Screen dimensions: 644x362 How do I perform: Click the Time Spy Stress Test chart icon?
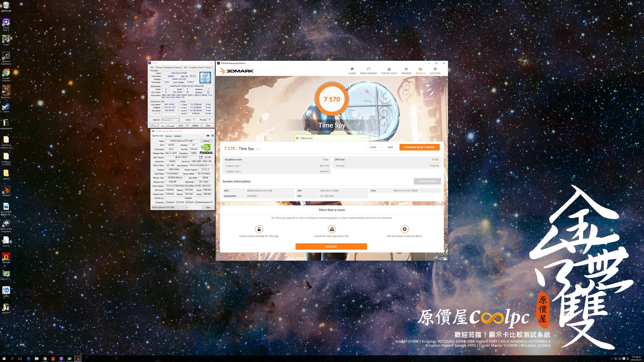(332, 229)
